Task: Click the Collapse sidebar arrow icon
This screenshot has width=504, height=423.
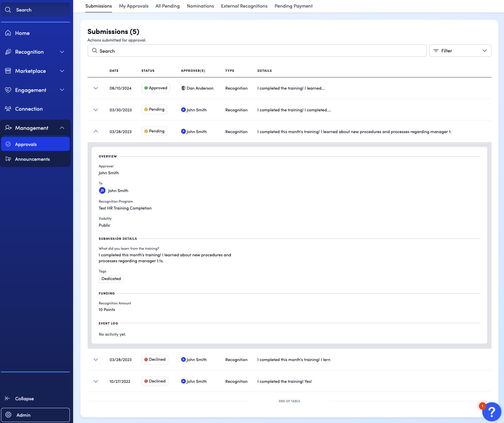Action: [x=8, y=398]
